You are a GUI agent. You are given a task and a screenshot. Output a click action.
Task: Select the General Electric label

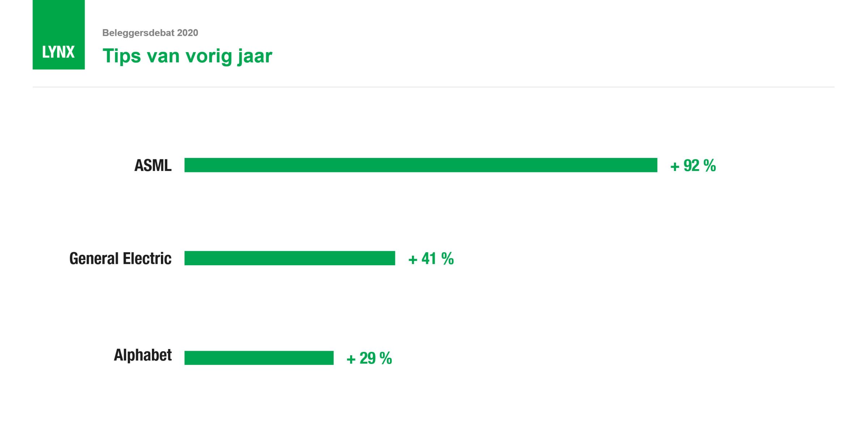click(120, 258)
